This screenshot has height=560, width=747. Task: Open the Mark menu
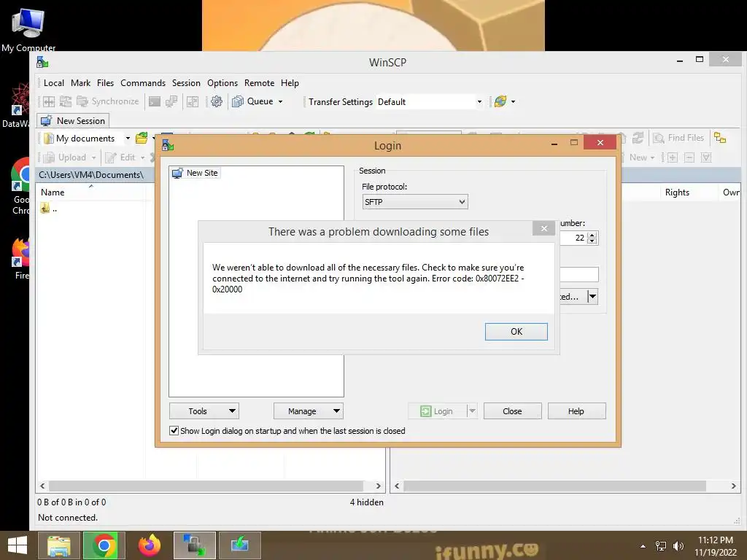click(80, 83)
